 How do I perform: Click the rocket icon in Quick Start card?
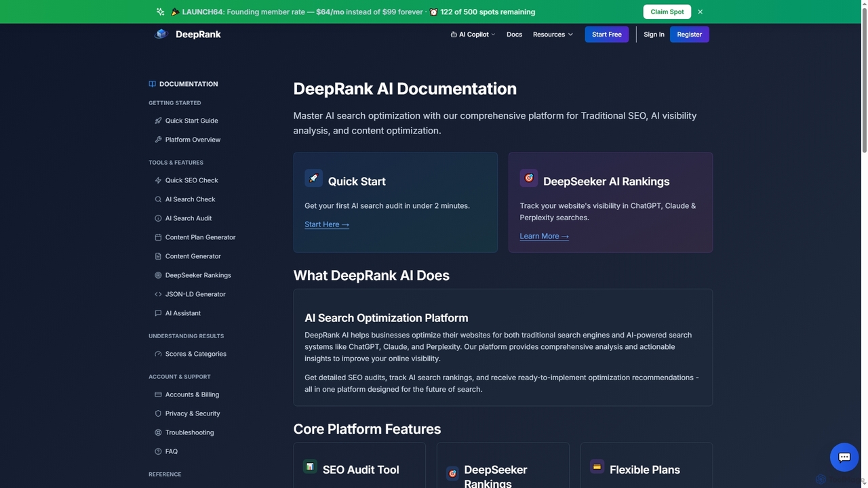(x=313, y=178)
